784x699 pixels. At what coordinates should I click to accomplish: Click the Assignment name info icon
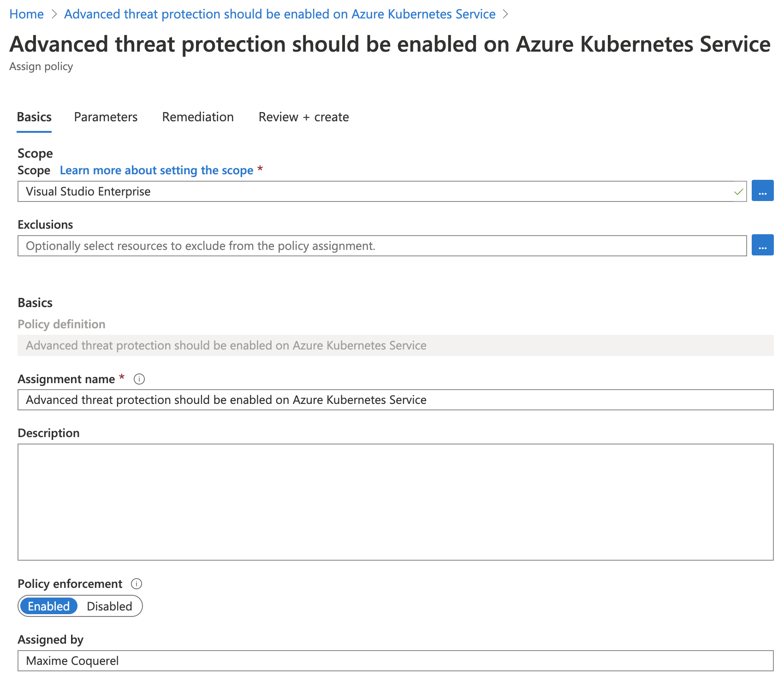point(140,379)
